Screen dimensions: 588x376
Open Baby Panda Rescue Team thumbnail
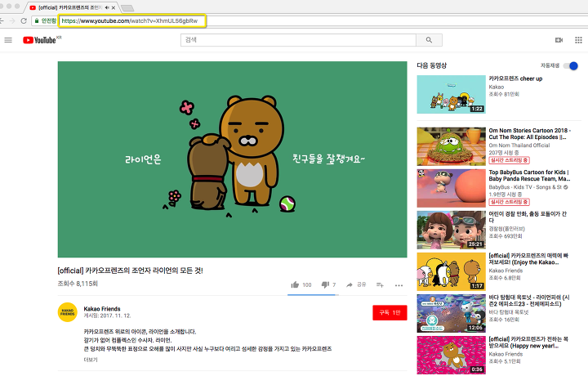451,188
